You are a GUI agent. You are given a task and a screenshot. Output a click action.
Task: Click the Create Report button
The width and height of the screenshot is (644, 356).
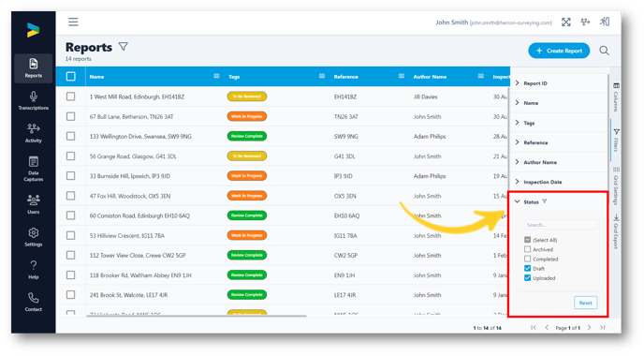[x=559, y=51]
